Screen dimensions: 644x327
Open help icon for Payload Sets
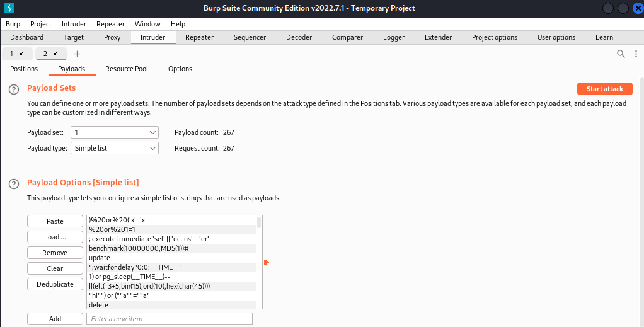(14, 89)
